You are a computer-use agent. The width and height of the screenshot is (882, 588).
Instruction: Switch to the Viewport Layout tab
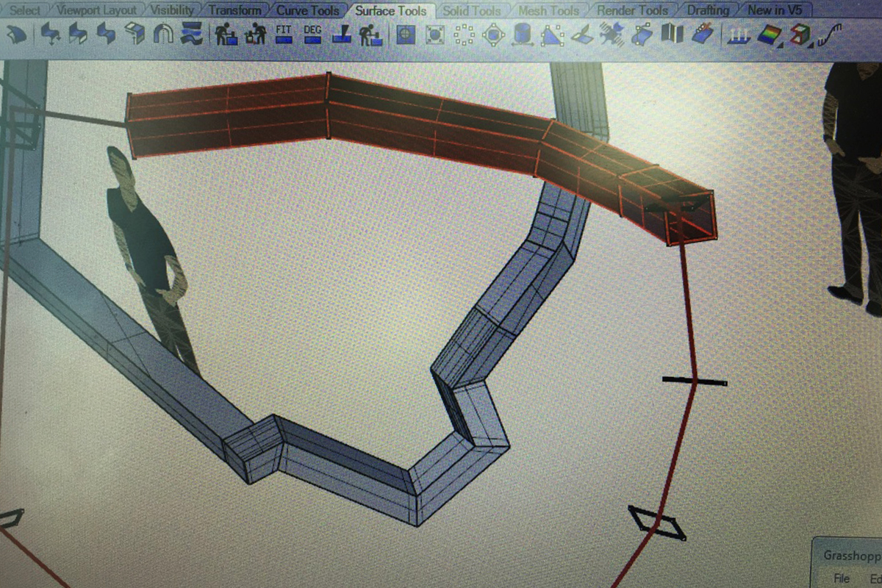tap(96, 10)
